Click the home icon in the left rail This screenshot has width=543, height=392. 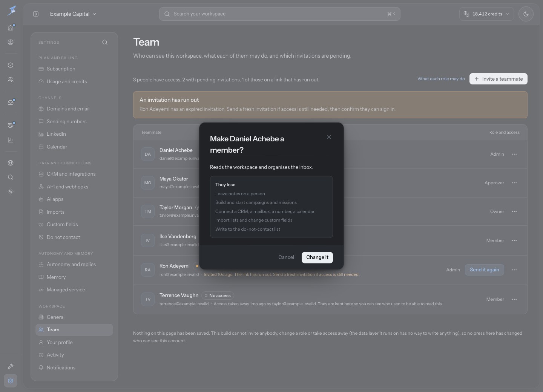click(11, 28)
